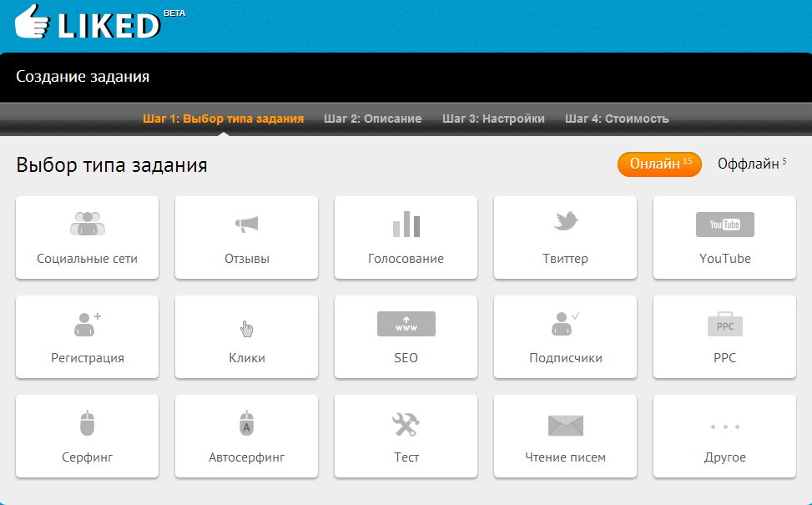Choose the Другое label
The height and width of the screenshot is (505, 812).
point(725,458)
